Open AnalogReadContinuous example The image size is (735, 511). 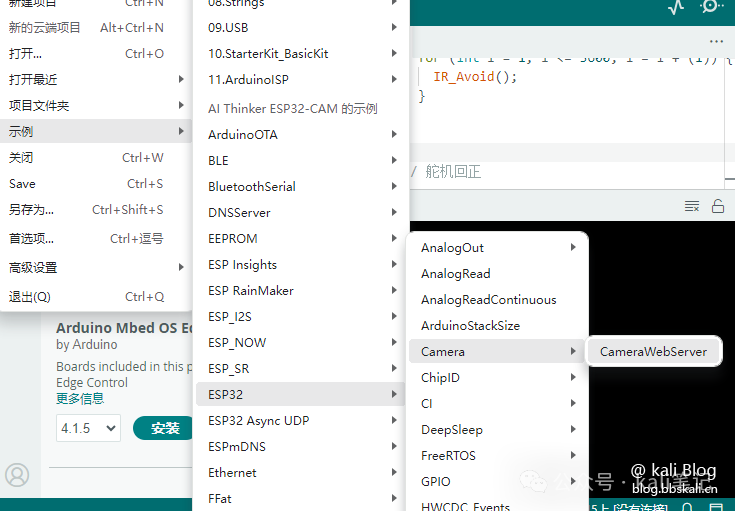coord(496,300)
